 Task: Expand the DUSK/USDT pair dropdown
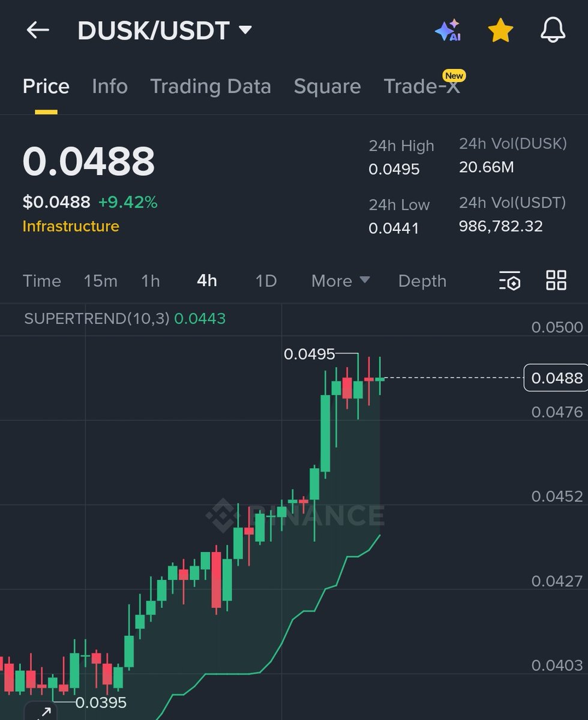(245, 30)
